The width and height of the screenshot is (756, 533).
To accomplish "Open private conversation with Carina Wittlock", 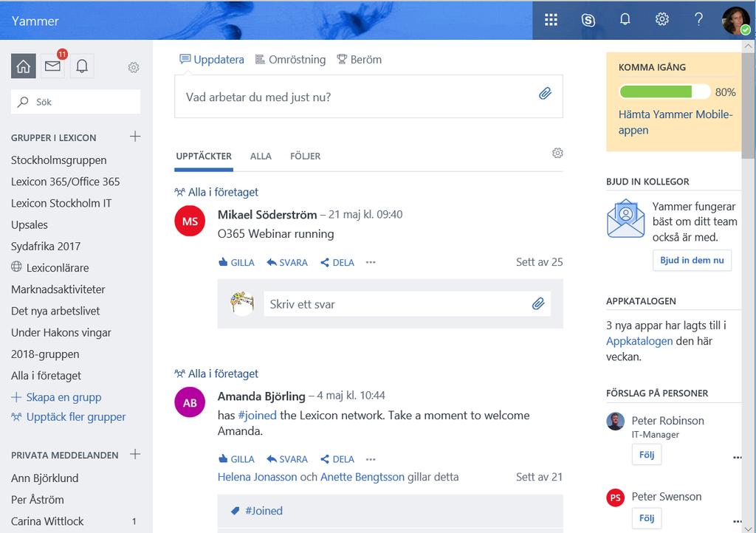I will point(47,521).
